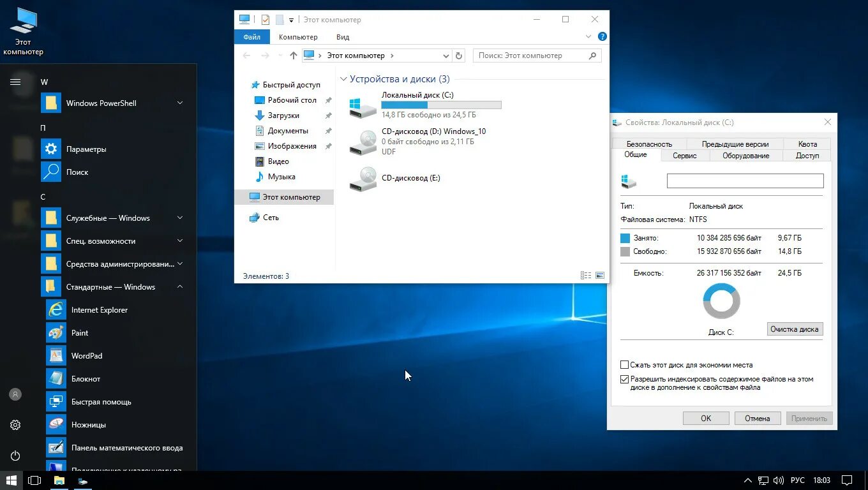
Task: Switch Explorer to details view icon
Action: pos(586,276)
